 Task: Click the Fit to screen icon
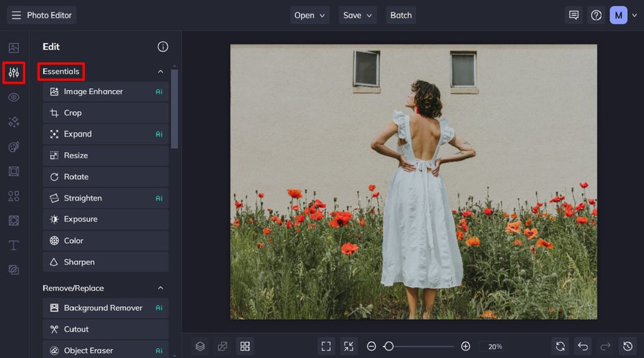click(326, 346)
